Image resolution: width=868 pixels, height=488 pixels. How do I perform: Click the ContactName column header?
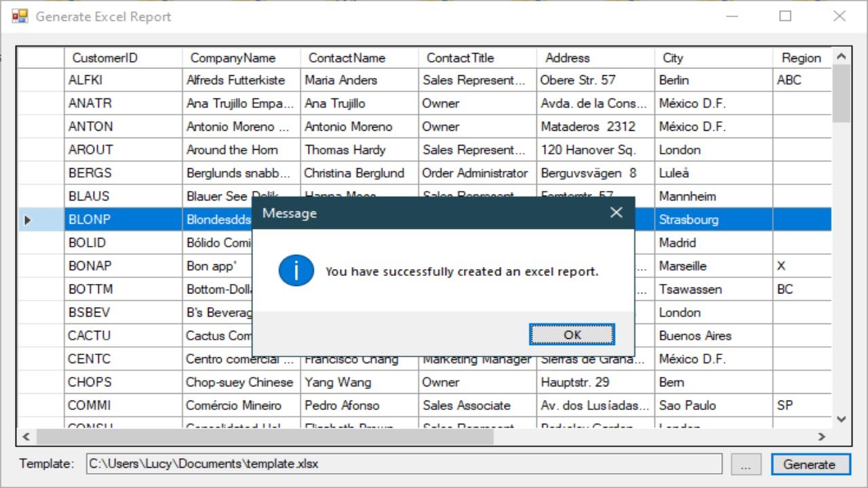pos(359,58)
